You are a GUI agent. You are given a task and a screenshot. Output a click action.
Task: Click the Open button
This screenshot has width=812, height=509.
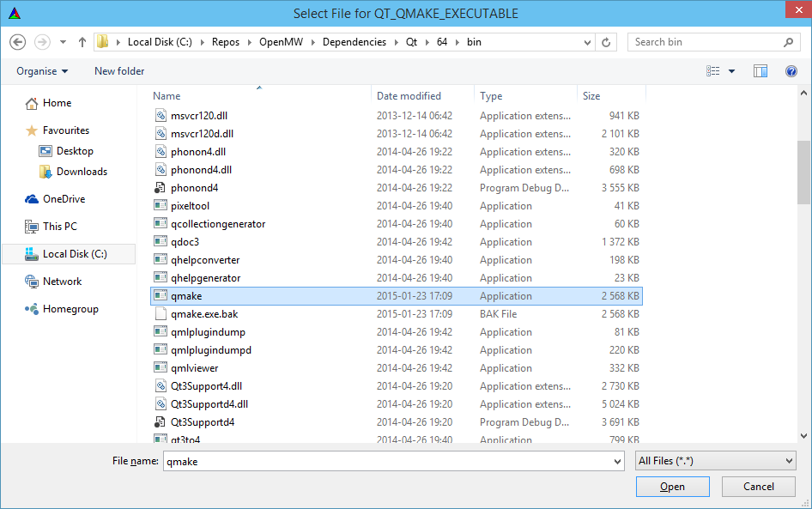672,486
